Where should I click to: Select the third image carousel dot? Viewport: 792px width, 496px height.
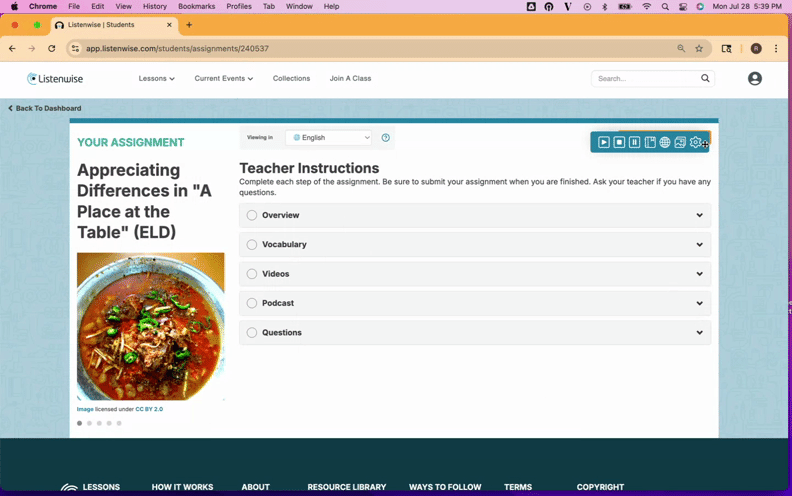99,423
